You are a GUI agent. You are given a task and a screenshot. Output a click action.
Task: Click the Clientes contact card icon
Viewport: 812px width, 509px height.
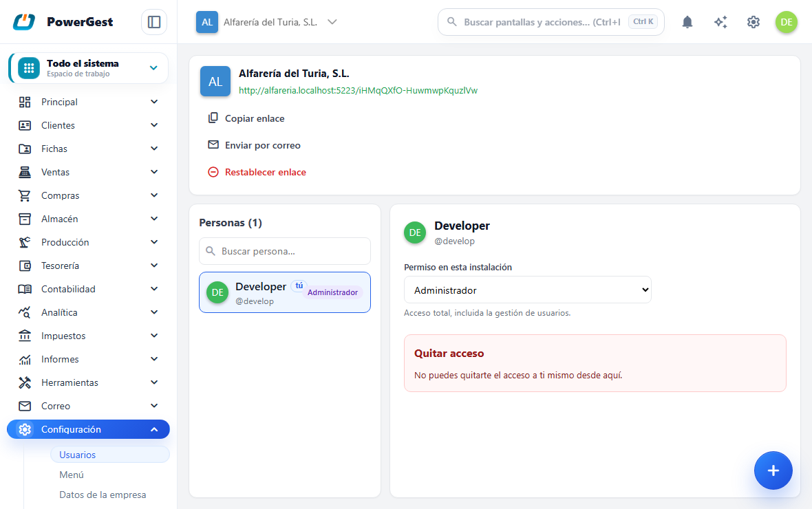click(25, 125)
